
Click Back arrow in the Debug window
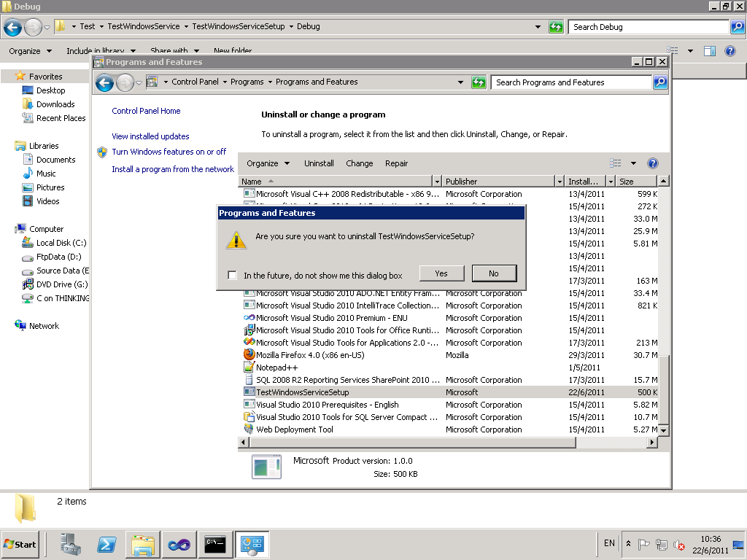pos(13,27)
